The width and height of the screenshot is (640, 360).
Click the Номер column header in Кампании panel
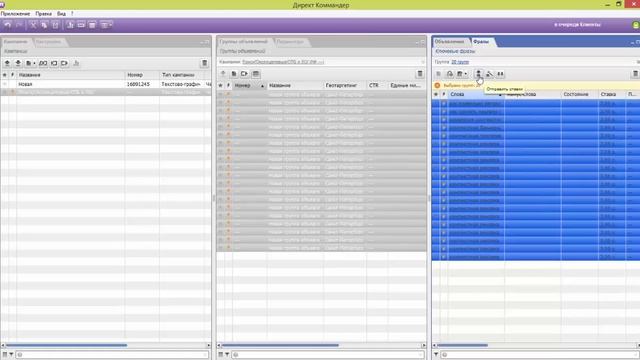141,75
